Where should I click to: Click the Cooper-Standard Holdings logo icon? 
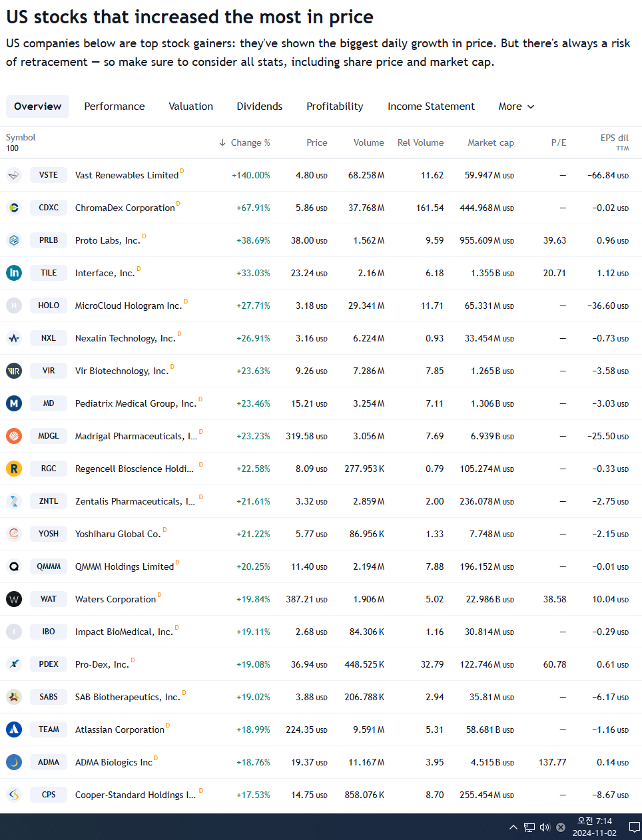pyautogui.click(x=14, y=795)
